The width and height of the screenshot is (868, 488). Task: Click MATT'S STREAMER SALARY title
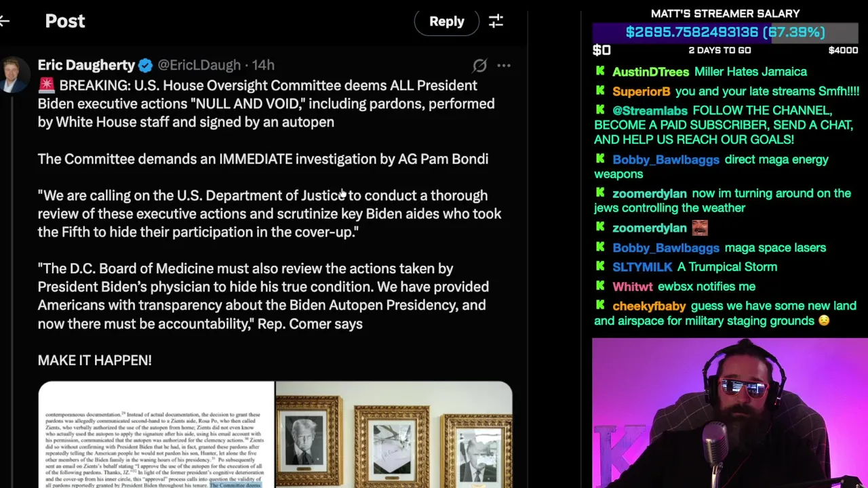tap(725, 14)
